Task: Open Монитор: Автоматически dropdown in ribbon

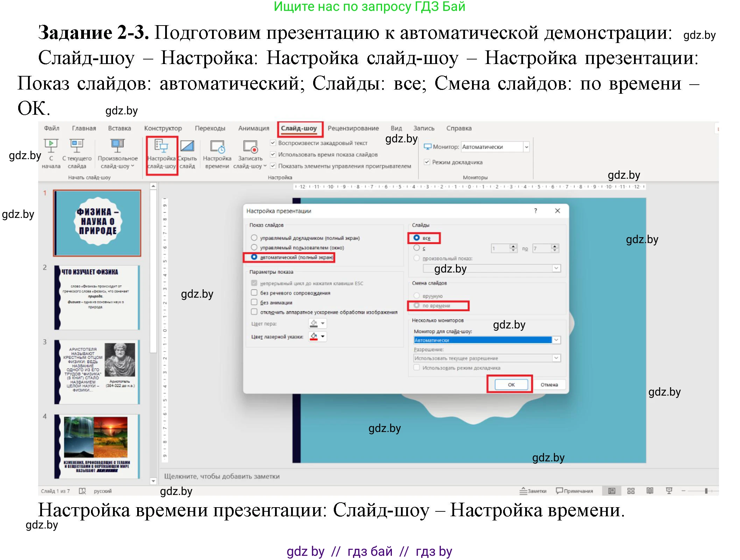Action: click(526, 147)
